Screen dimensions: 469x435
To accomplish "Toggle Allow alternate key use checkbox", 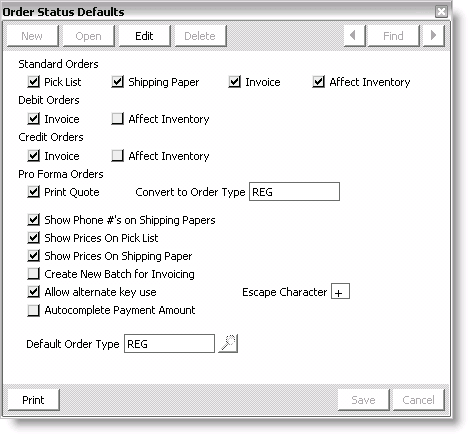I will (x=33, y=292).
